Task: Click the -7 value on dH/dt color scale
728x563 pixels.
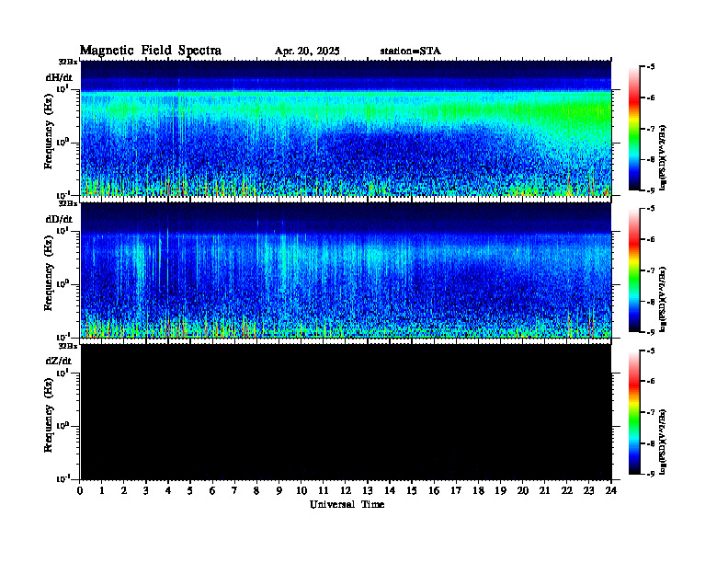Action: click(652, 129)
